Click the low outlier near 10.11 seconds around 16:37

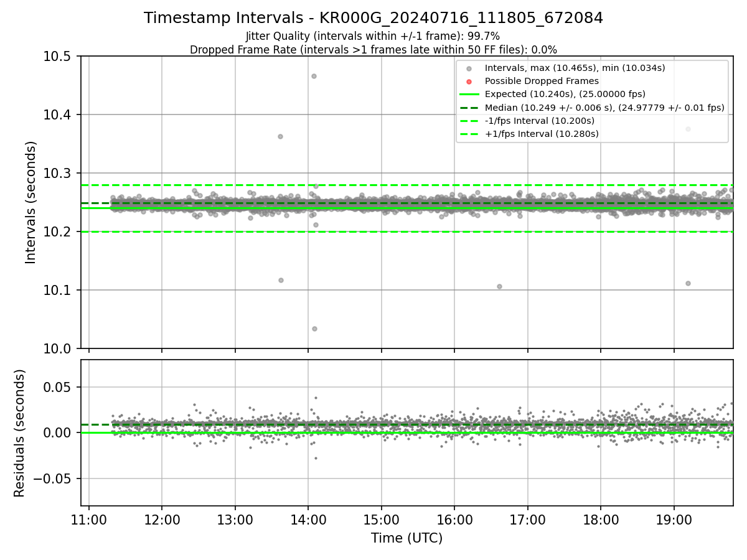pos(499,286)
